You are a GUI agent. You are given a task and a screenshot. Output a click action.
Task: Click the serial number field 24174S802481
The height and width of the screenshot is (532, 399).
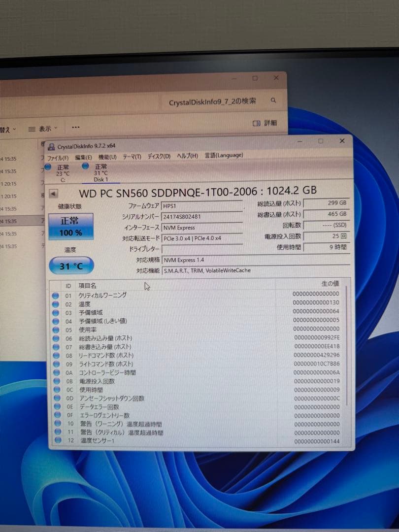[x=202, y=216]
